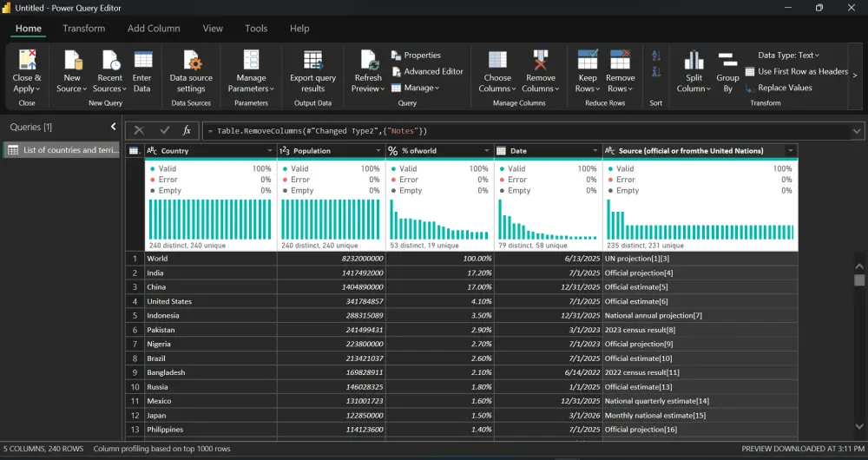The image size is (868, 460).
Task: Click the Country column distribution chart
Action: tap(210, 220)
